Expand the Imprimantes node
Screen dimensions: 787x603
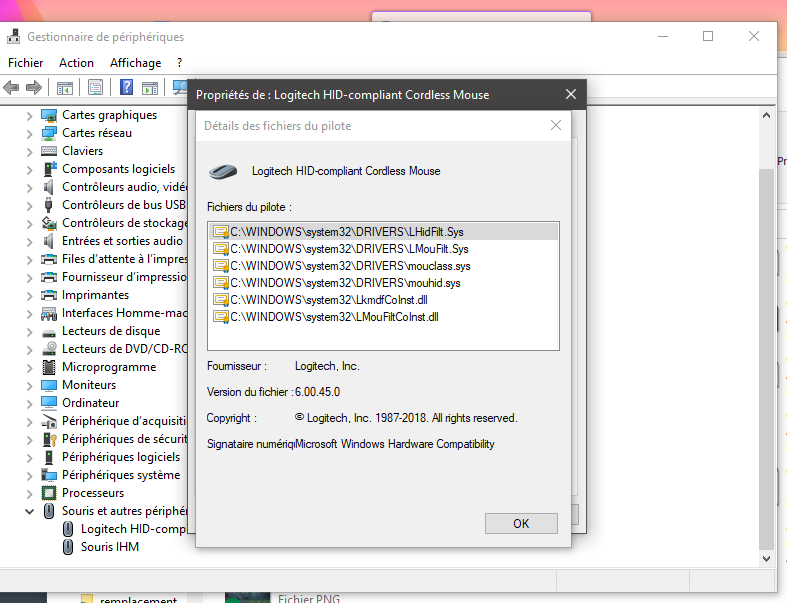pyautogui.click(x=30, y=296)
